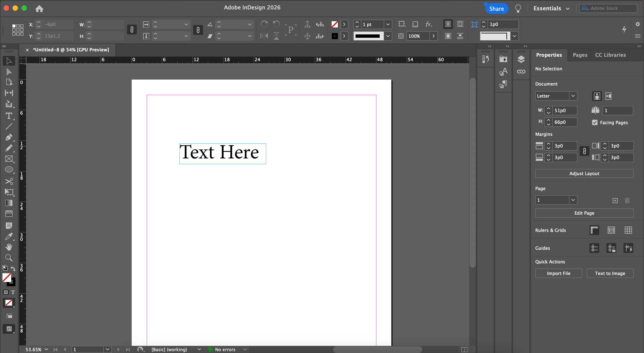Activate the Eyedropper tool
The height and width of the screenshot is (353, 644).
pos(9,236)
